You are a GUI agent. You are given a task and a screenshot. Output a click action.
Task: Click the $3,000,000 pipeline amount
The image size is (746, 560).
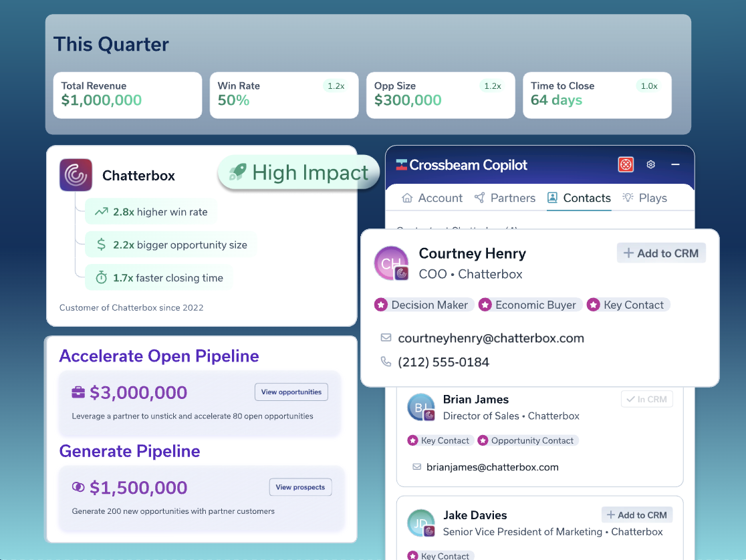click(138, 392)
